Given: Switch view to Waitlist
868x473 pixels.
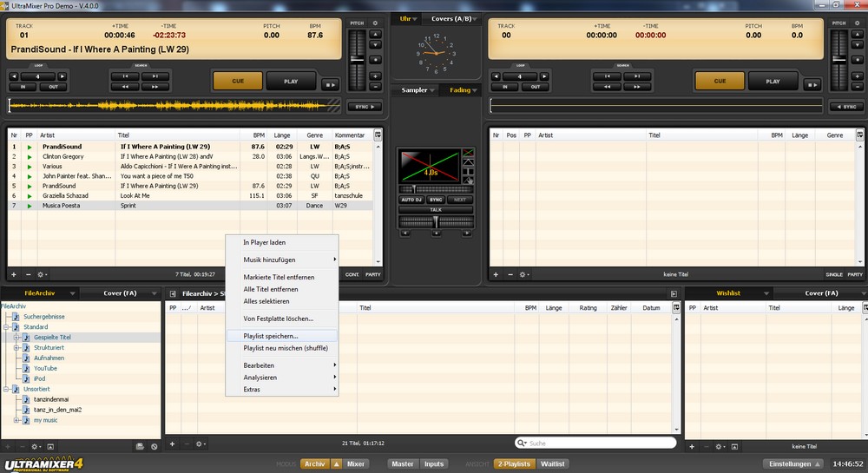Looking at the screenshot, I should point(552,464).
